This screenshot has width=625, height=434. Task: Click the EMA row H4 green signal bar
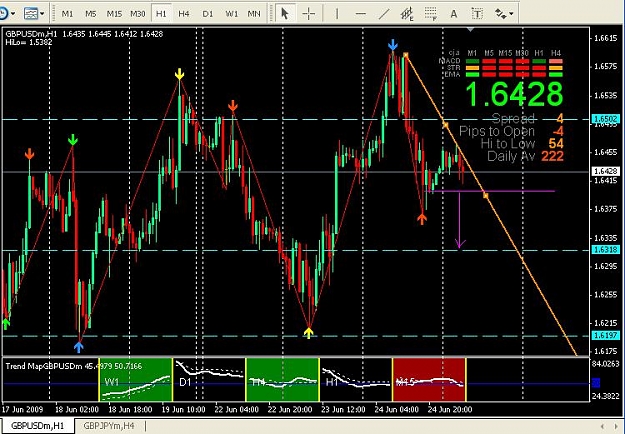click(x=556, y=74)
